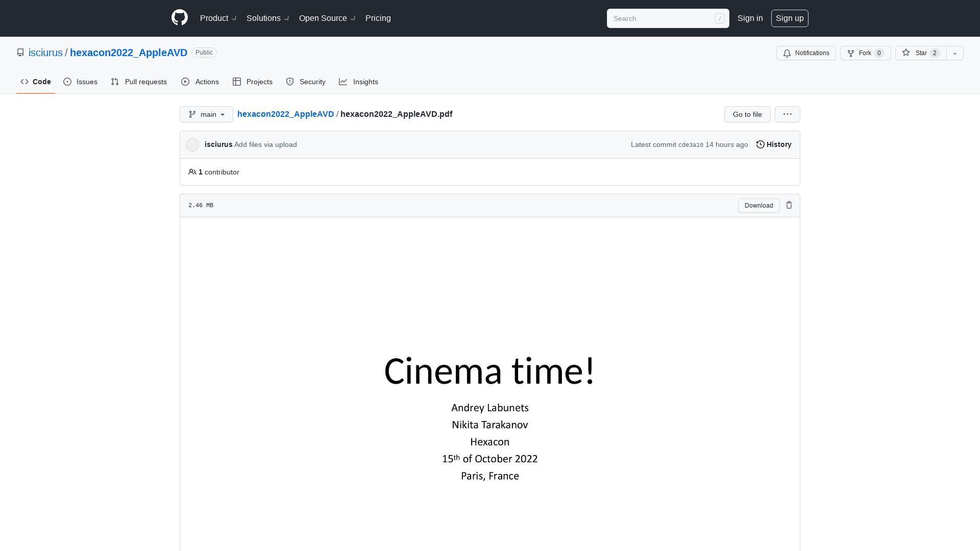
Task: Open the more options ellipsis menu
Action: coord(788,114)
